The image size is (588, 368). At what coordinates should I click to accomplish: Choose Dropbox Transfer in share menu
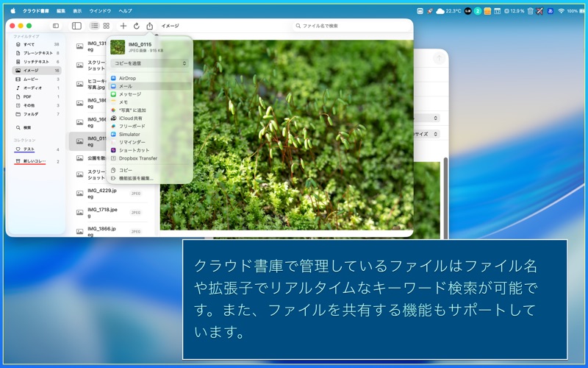click(x=150, y=158)
